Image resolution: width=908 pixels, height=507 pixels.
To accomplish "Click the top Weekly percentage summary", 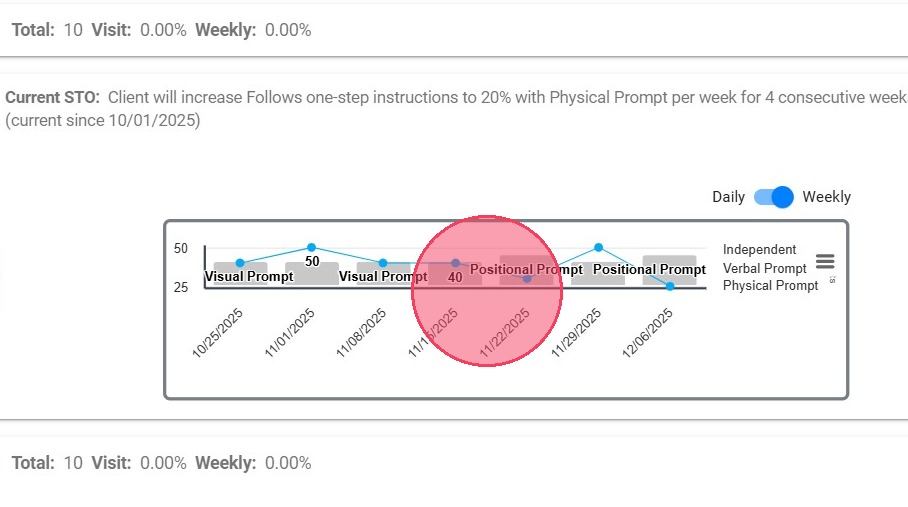I will pyautogui.click(x=253, y=30).
